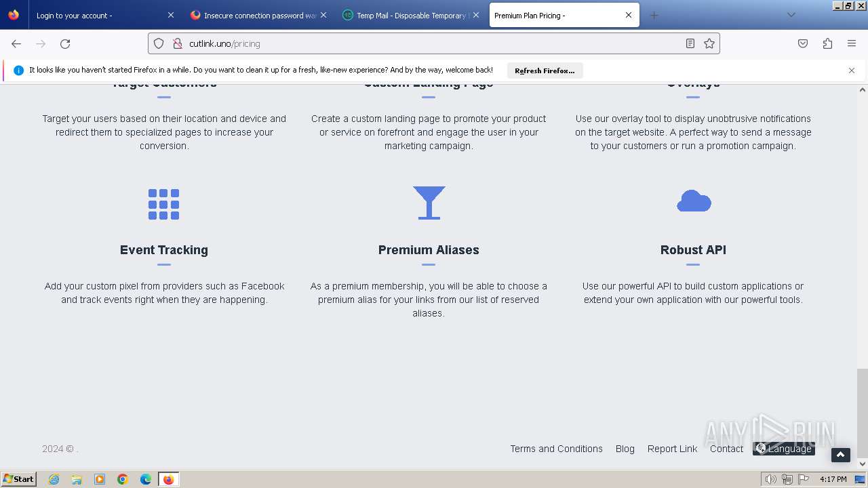Expand the list all tabs dropdown
This screenshot has height=488, width=868.
[791, 15]
